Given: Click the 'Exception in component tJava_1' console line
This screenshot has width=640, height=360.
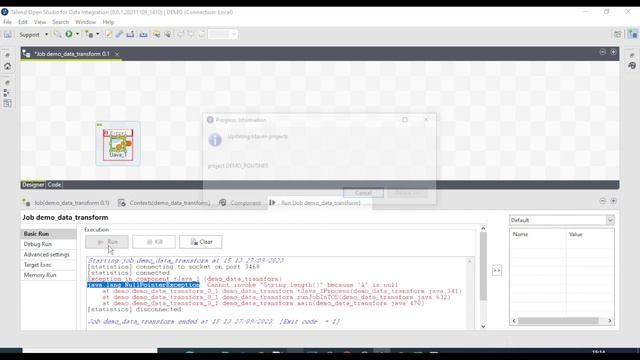Looking at the screenshot, I should (184, 279).
